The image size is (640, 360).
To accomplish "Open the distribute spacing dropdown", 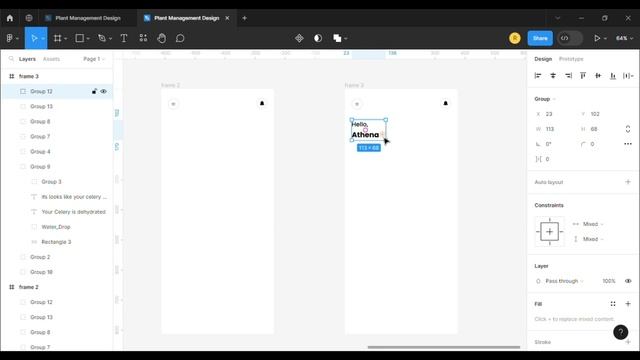I will [x=628, y=76].
